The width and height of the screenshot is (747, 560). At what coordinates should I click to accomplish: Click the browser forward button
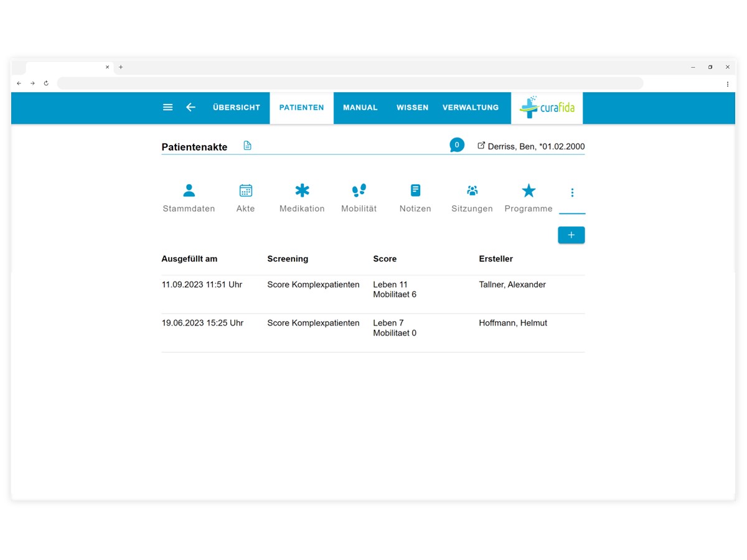[32, 83]
